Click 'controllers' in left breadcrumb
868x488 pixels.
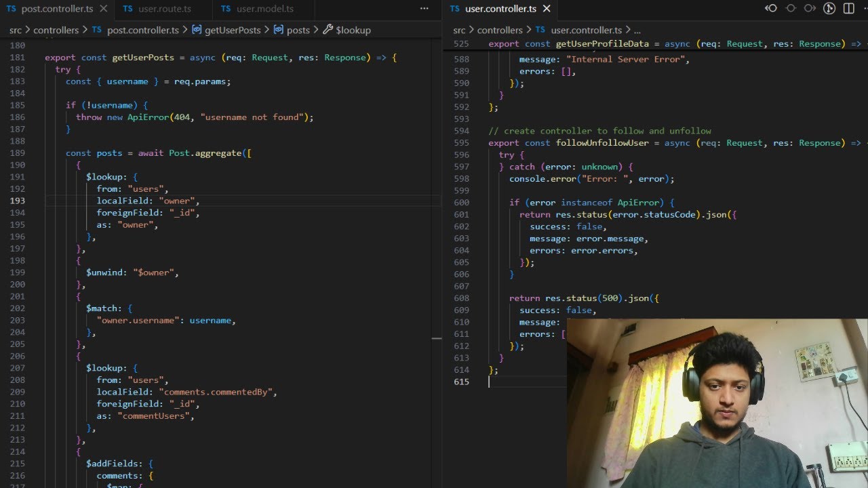[x=56, y=30]
